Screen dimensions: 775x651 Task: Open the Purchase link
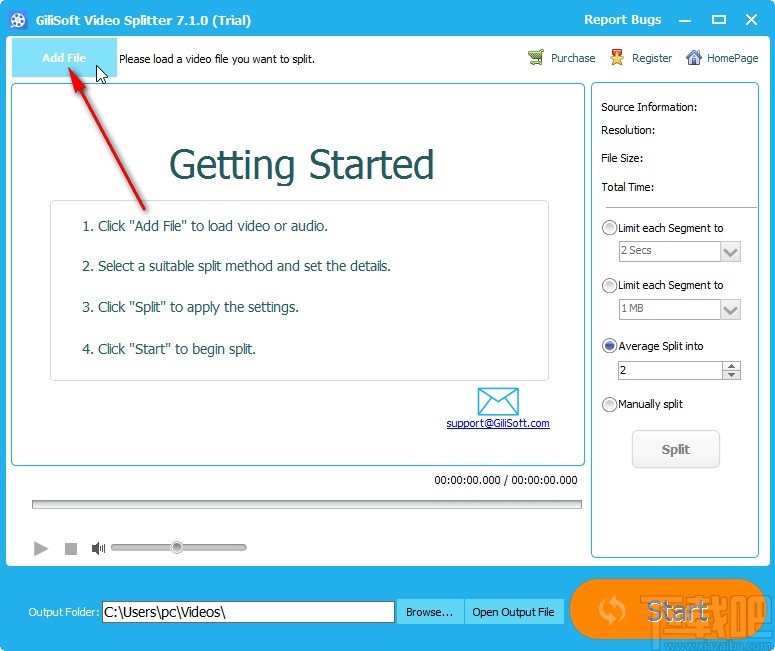coord(573,58)
